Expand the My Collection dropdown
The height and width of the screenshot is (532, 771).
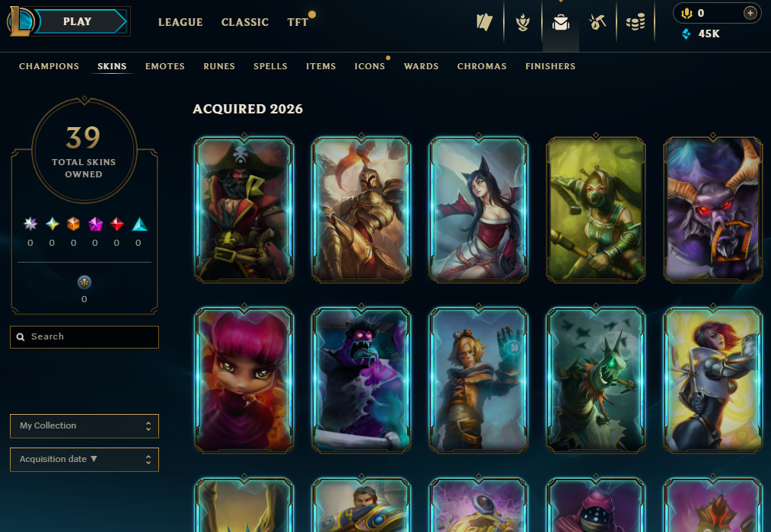(x=84, y=425)
